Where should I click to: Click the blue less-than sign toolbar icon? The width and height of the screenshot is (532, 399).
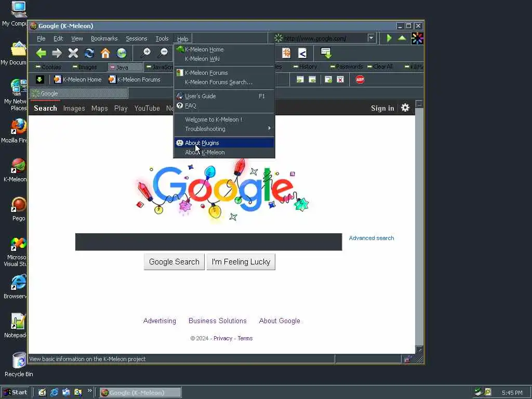(302, 53)
